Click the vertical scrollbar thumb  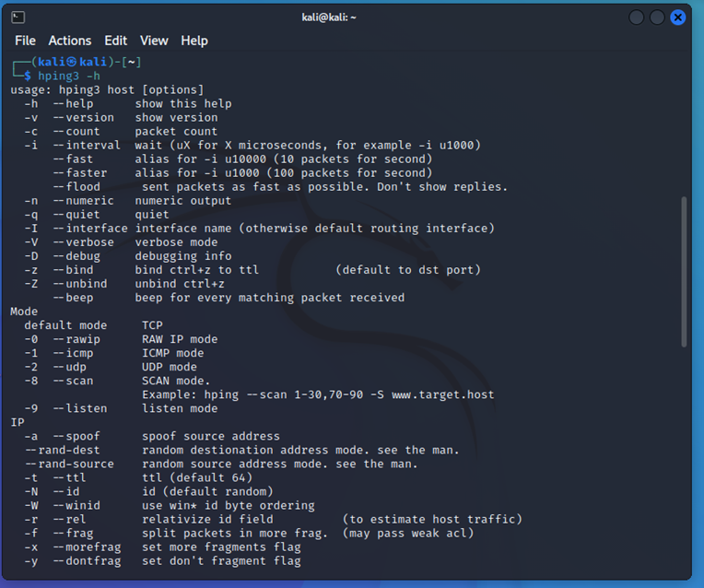(684, 270)
